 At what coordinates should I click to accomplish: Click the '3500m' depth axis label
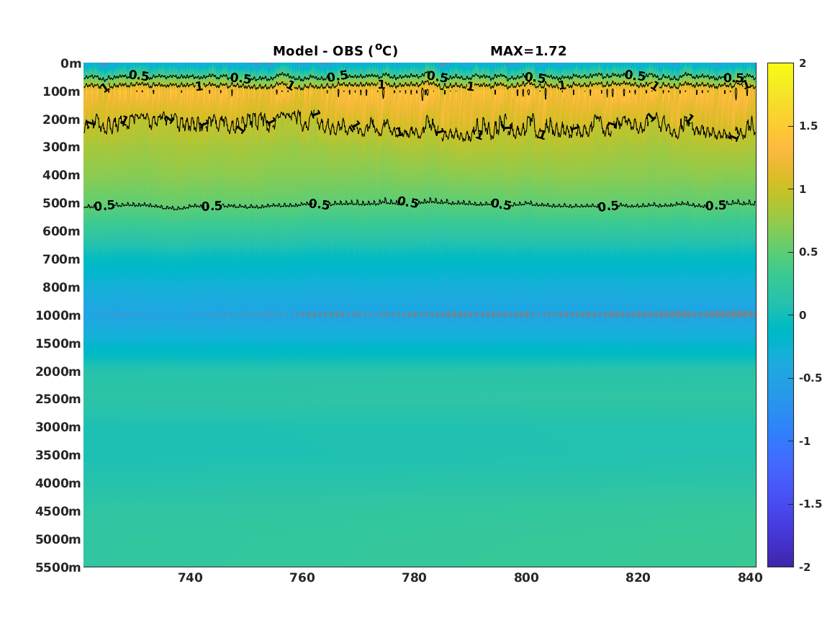[58, 455]
